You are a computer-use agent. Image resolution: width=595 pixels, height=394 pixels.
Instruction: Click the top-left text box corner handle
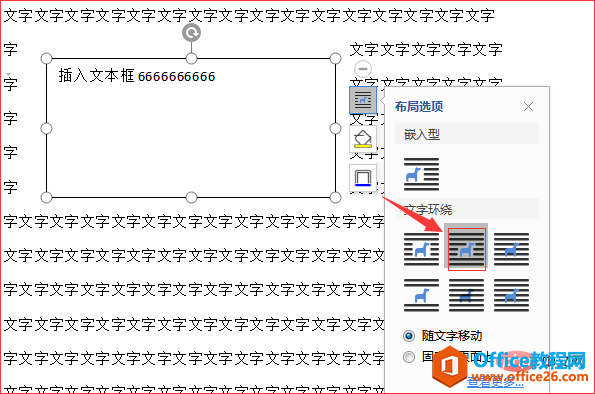click(x=46, y=58)
